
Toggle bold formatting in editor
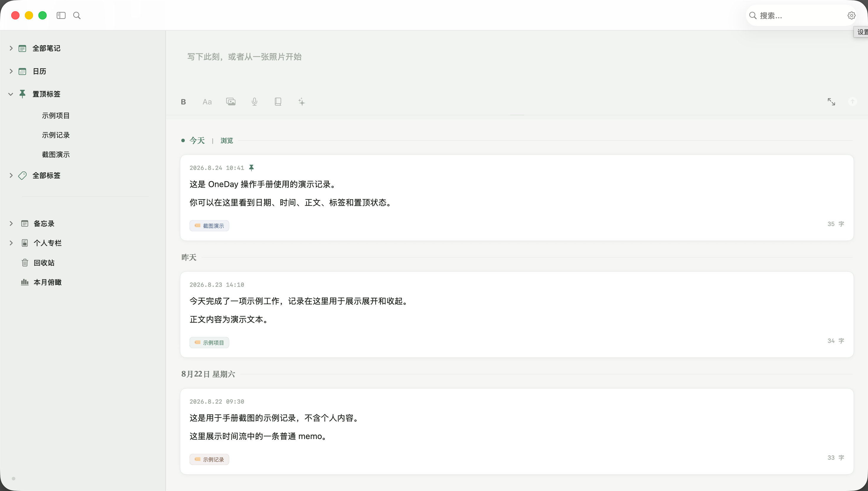click(x=183, y=102)
